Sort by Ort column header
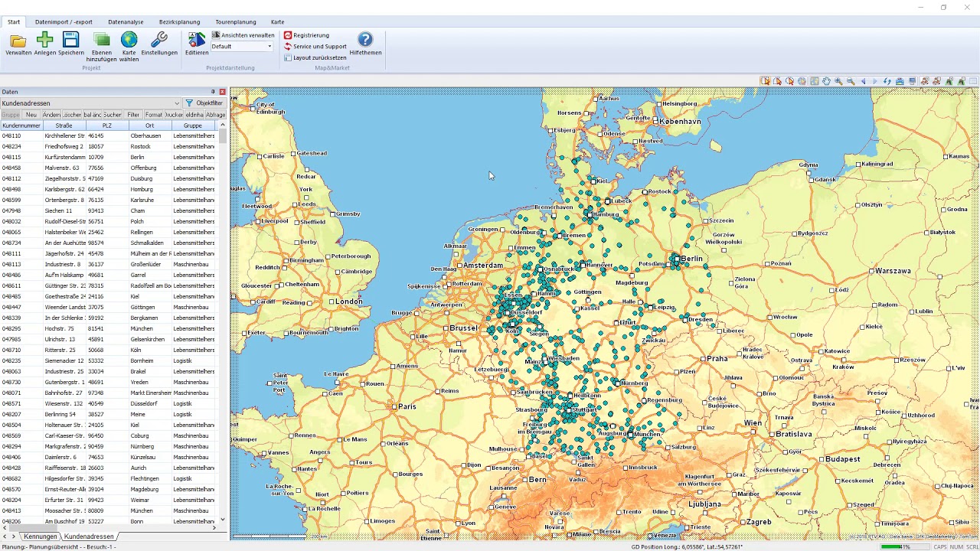 pos(150,126)
